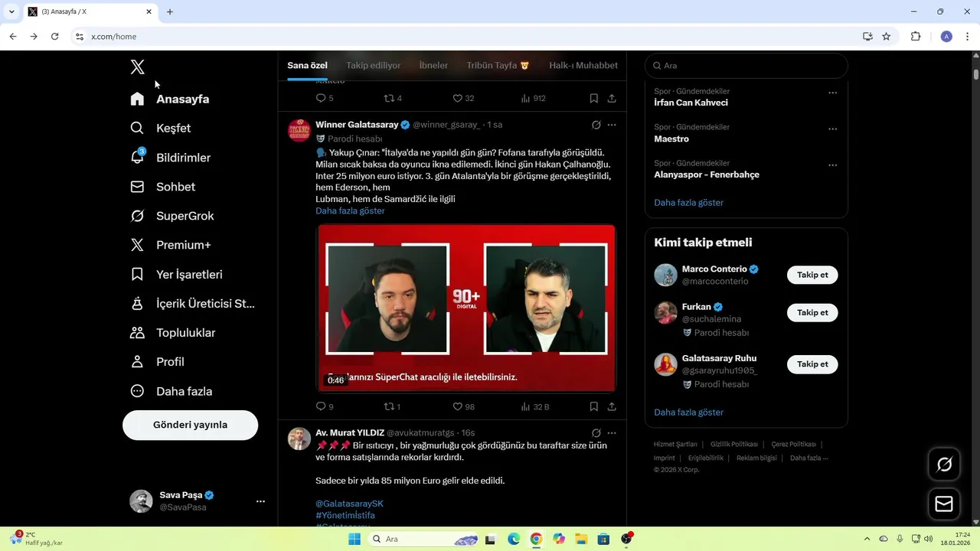
Task: Click the X logo in the sidebar
Action: (x=137, y=67)
